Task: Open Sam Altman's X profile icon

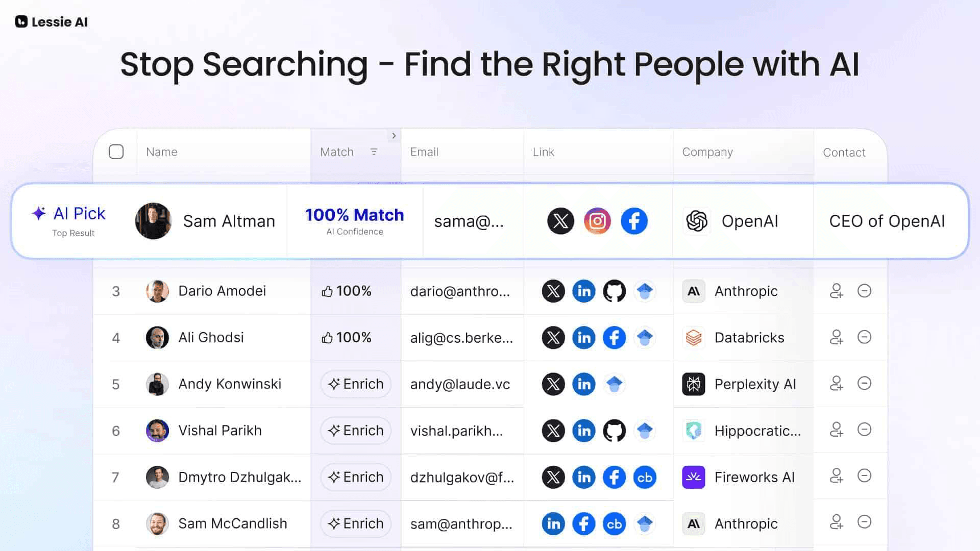Action: click(560, 221)
